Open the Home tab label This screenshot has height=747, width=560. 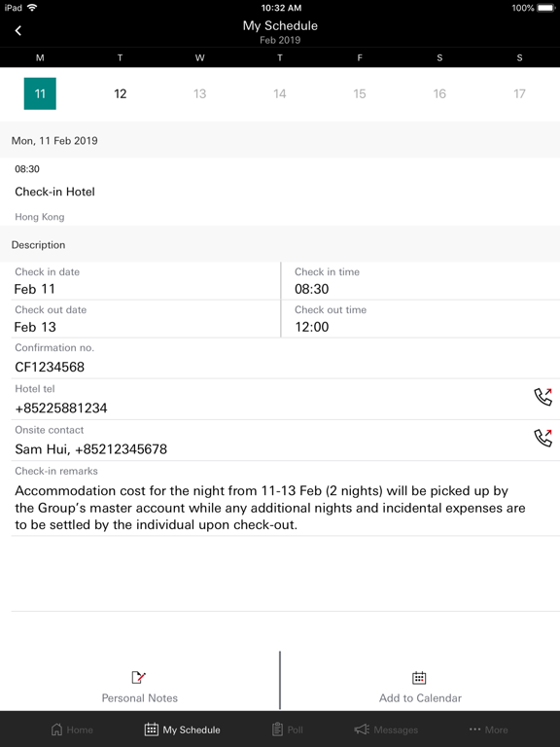(x=80, y=729)
